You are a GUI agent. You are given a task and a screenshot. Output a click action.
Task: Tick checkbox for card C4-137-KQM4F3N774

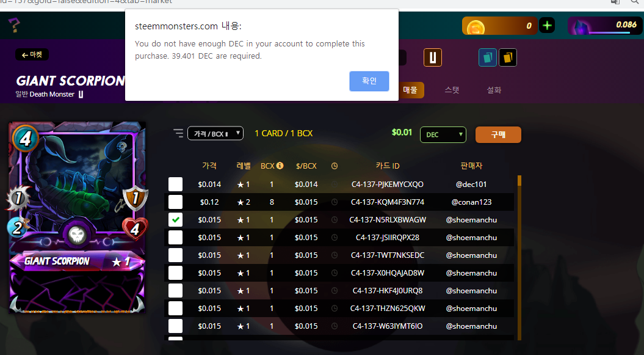(x=175, y=202)
